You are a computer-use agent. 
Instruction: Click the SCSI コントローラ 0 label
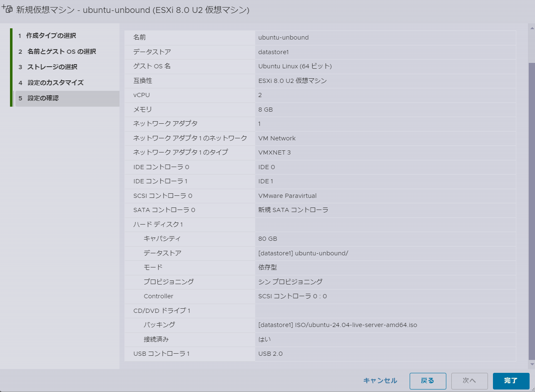163,196
